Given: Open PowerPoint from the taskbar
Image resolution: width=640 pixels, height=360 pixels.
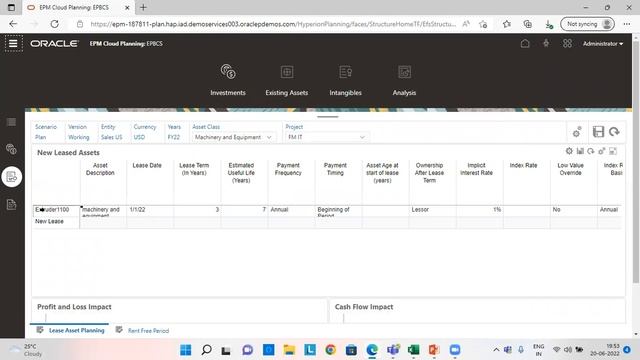Looking at the screenshot, I should [x=434, y=350].
